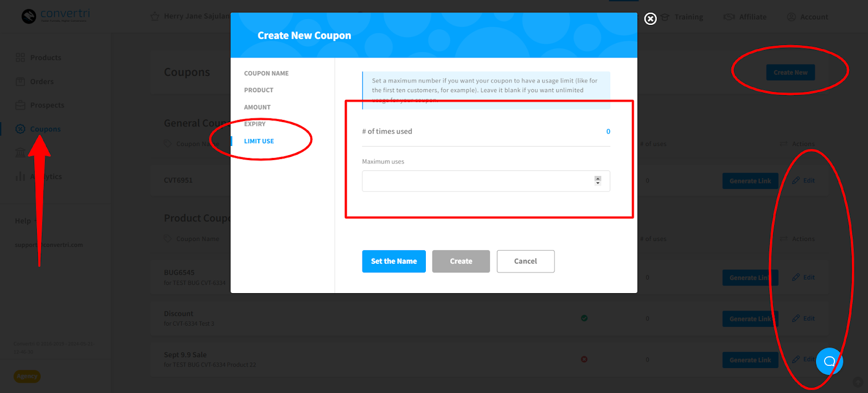
Task: Click the 'CVT6951' coupon name
Action: tap(178, 180)
